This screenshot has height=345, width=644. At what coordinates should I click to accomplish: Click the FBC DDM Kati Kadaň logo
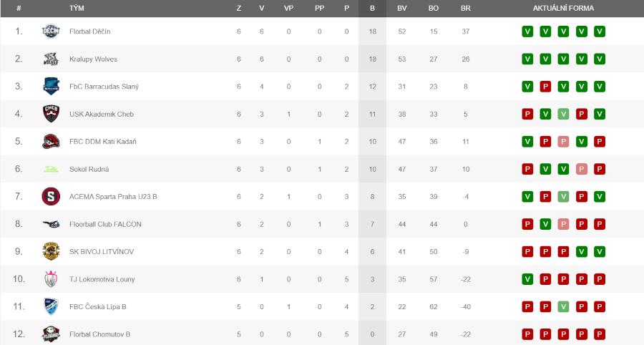(x=51, y=141)
